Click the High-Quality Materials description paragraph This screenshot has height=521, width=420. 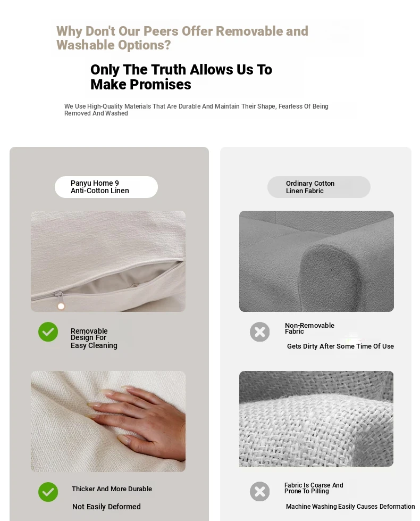(196, 110)
